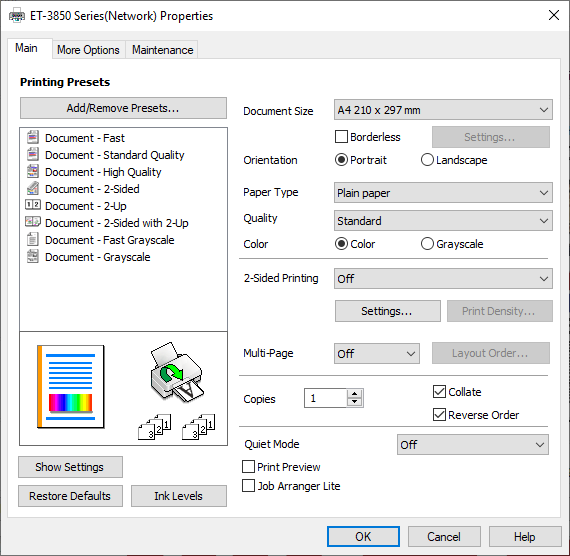
Task: Uncheck the Collate checkbox
Action: [439, 392]
